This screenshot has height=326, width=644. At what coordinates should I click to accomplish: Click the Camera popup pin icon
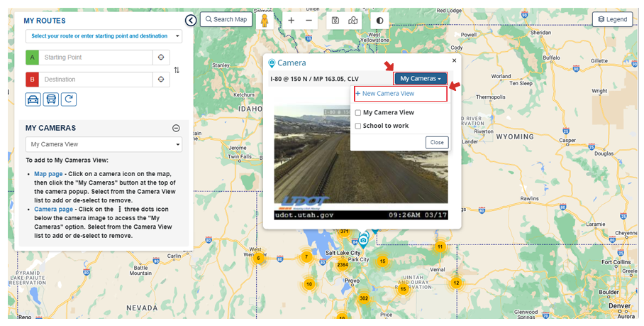coord(272,63)
